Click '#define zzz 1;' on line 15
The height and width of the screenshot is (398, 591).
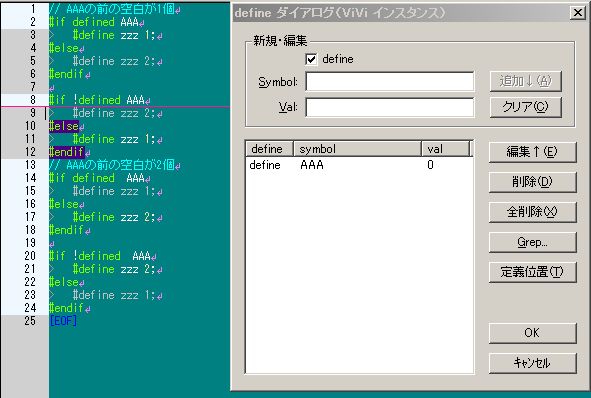(114, 191)
